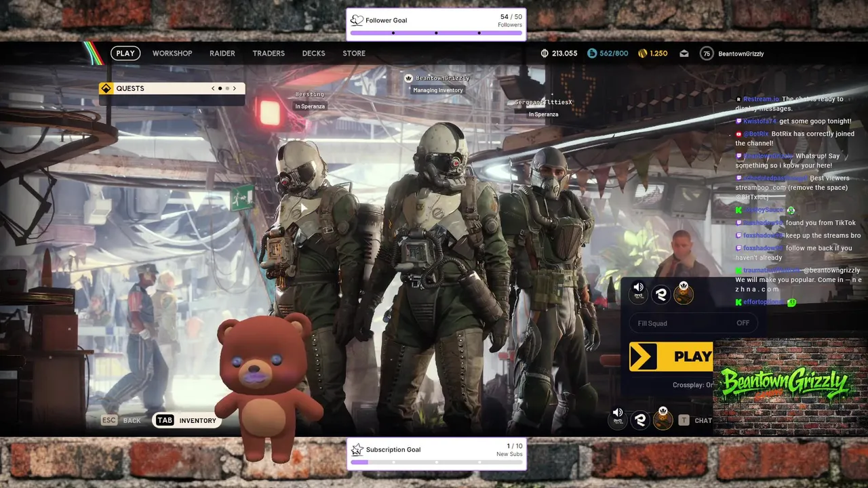Click the coin currency icon beside 213.055
The image size is (868, 488).
coord(545,54)
